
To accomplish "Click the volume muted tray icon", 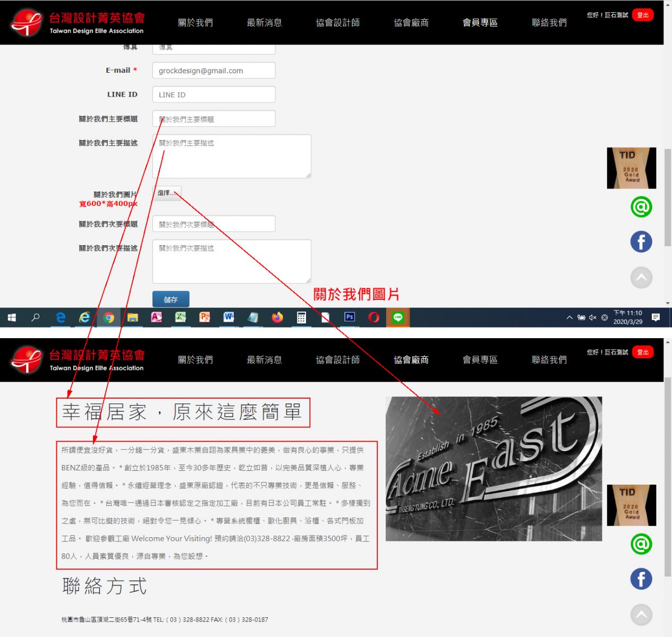I will click(593, 317).
